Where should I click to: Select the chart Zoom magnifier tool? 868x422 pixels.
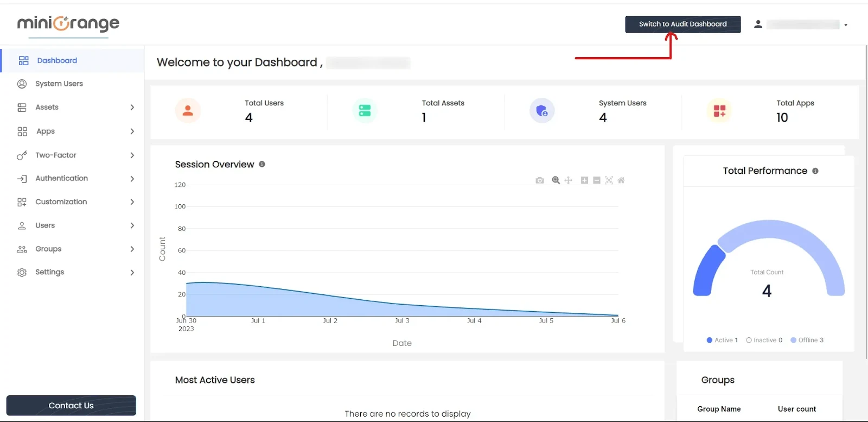(556, 180)
